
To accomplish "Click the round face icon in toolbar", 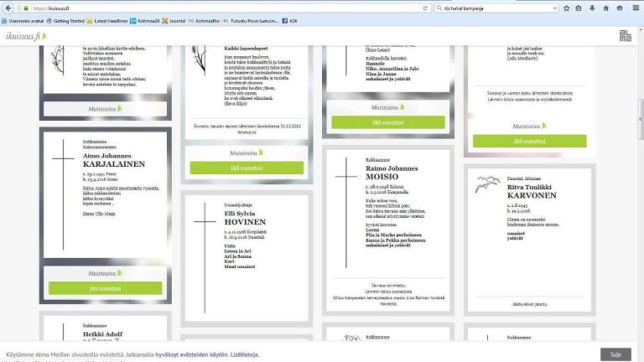I will coord(620,8).
